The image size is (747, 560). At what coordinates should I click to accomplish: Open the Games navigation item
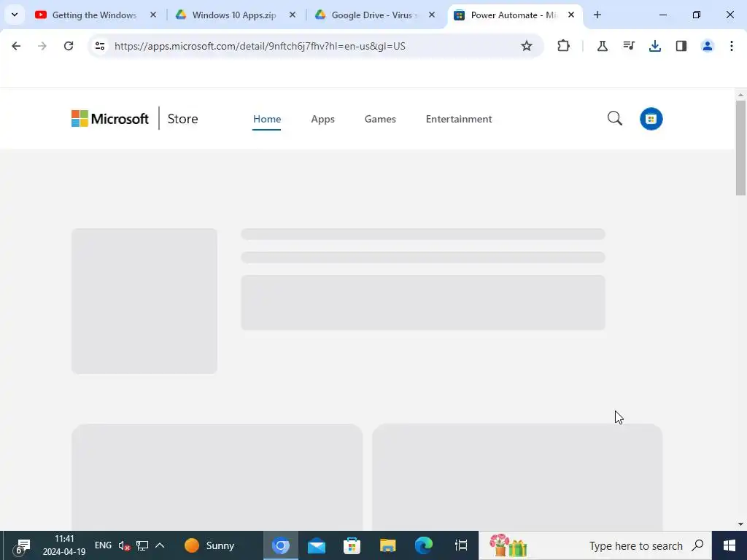(380, 119)
